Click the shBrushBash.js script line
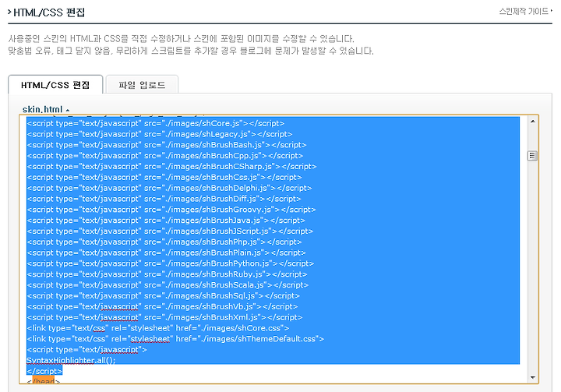 [x=167, y=145]
